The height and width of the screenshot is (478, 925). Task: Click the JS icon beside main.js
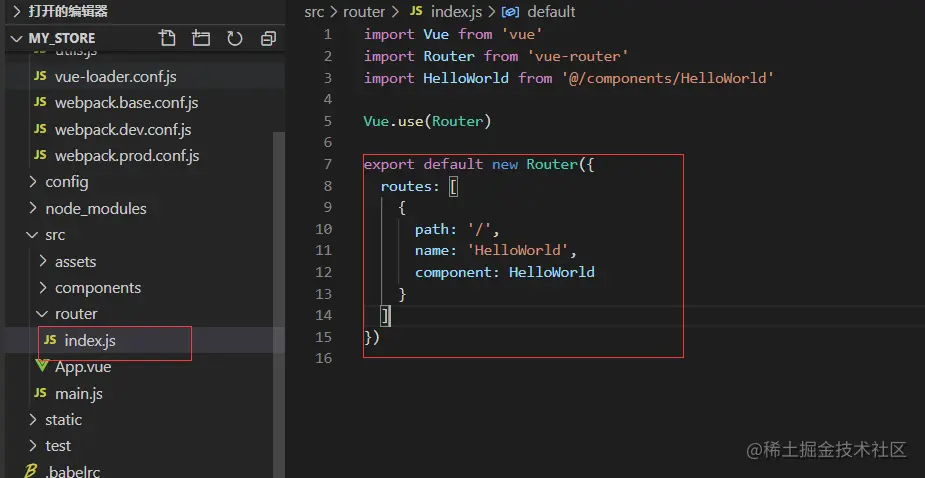(x=40, y=392)
